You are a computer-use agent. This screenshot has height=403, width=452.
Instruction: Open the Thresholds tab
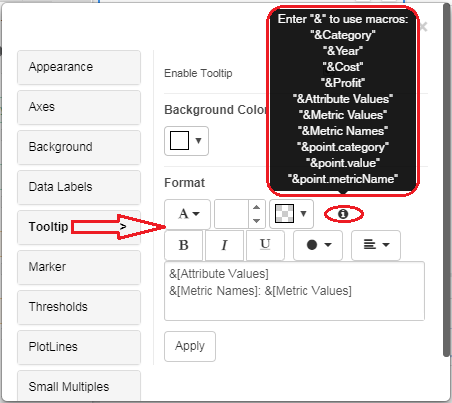click(x=79, y=307)
